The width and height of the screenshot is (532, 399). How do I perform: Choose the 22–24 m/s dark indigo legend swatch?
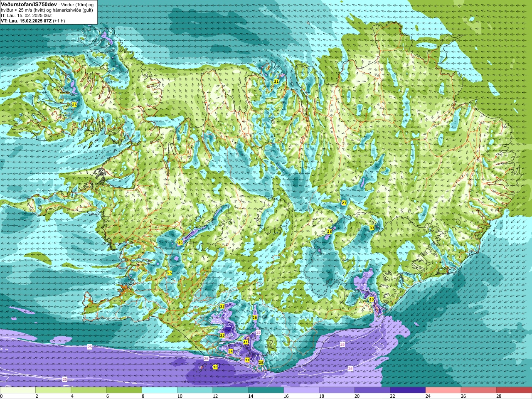pos(407,390)
